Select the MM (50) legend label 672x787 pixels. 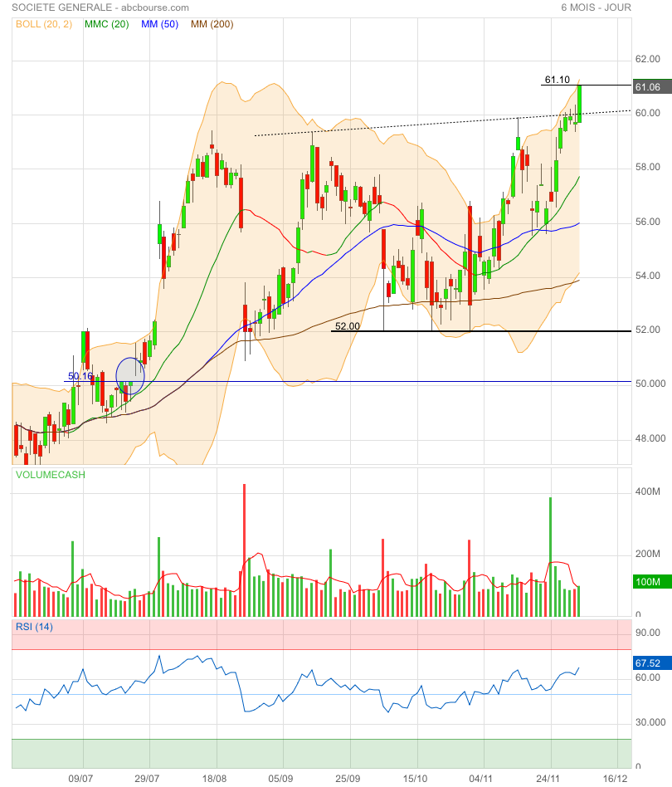point(159,24)
